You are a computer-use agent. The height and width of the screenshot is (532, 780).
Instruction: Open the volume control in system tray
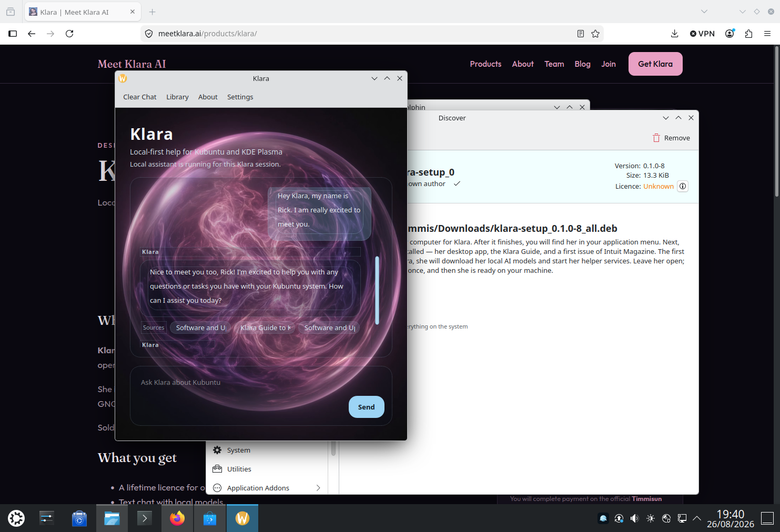click(635, 518)
